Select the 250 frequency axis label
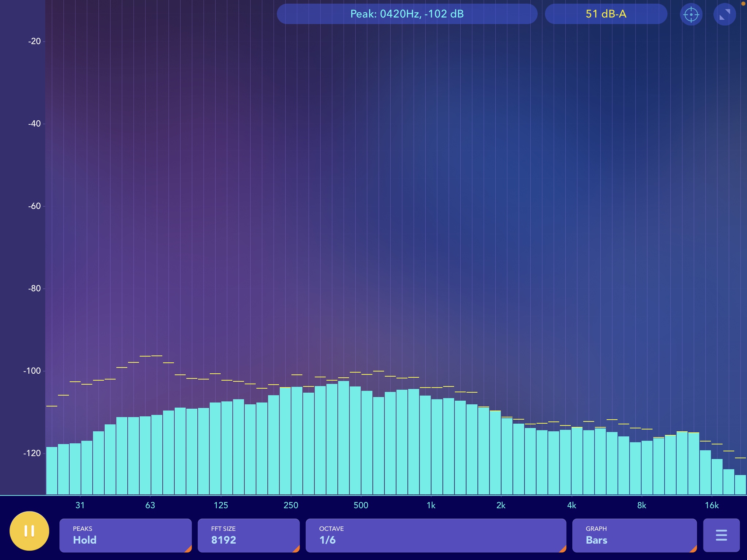 (291, 505)
